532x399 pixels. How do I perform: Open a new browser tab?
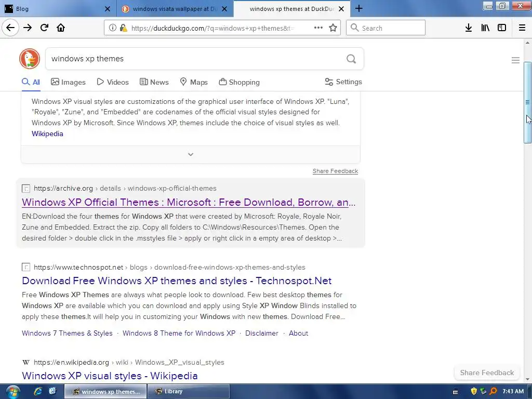click(x=359, y=9)
